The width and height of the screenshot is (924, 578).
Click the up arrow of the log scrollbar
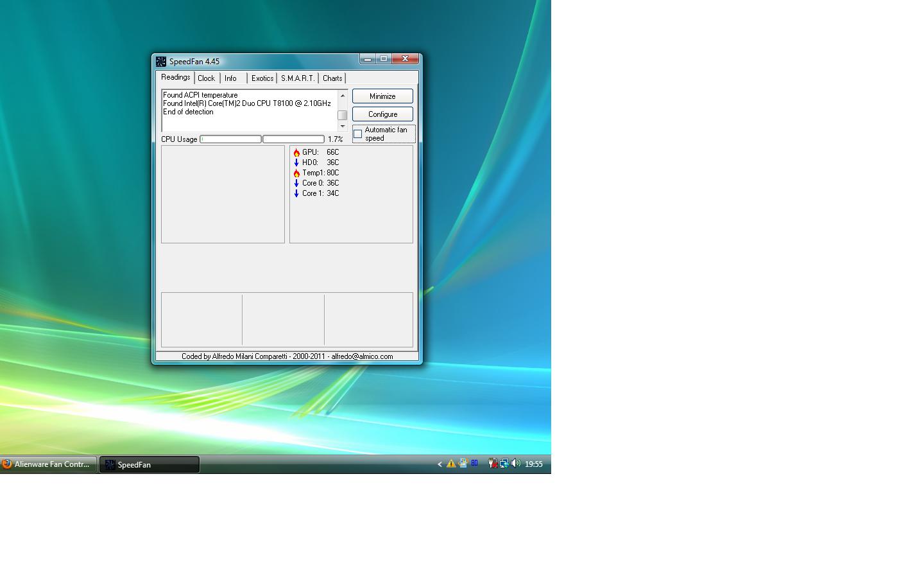(343, 95)
